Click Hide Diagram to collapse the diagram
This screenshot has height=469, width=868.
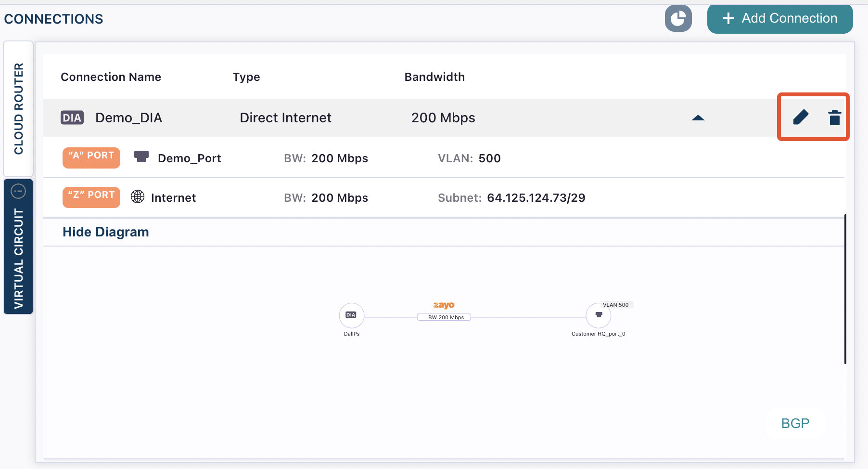click(x=106, y=232)
